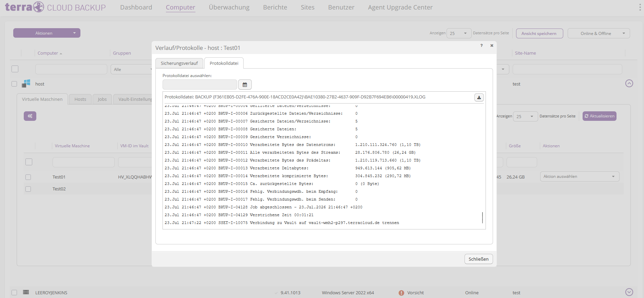Focus the Site-Name filter field

click(x=567, y=69)
